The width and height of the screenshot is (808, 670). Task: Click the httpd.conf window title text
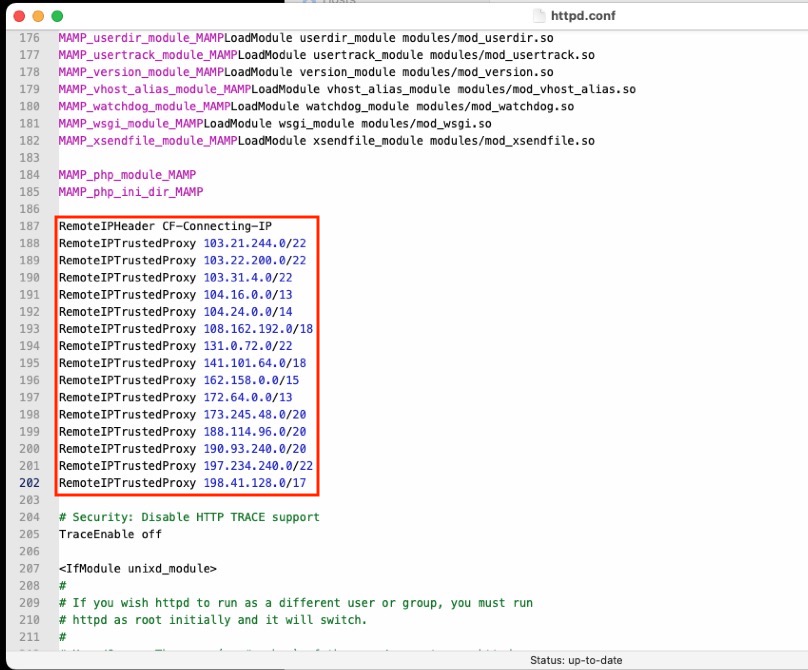[x=583, y=16]
